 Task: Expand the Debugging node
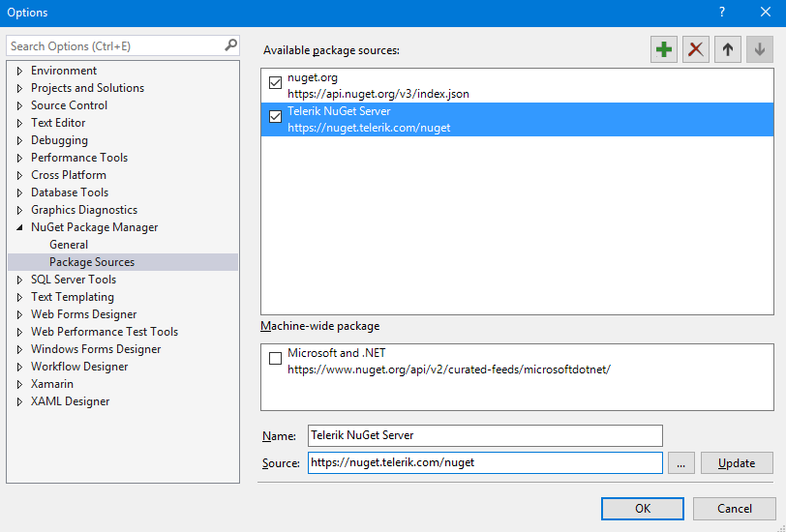click(x=19, y=141)
